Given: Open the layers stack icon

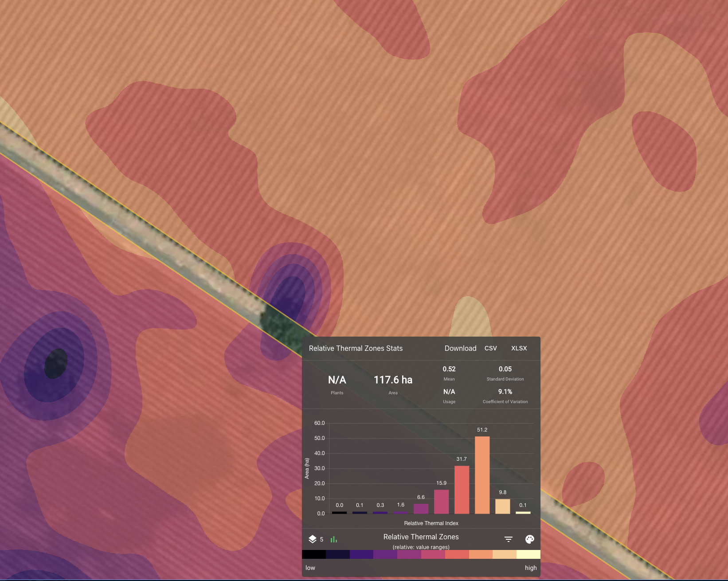Looking at the screenshot, I should (313, 539).
